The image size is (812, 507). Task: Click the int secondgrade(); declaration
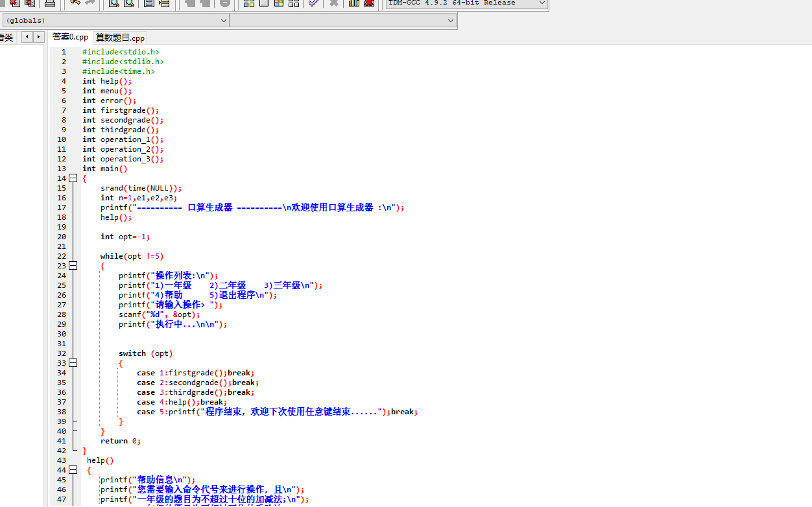pyautogui.click(x=123, y=120)
